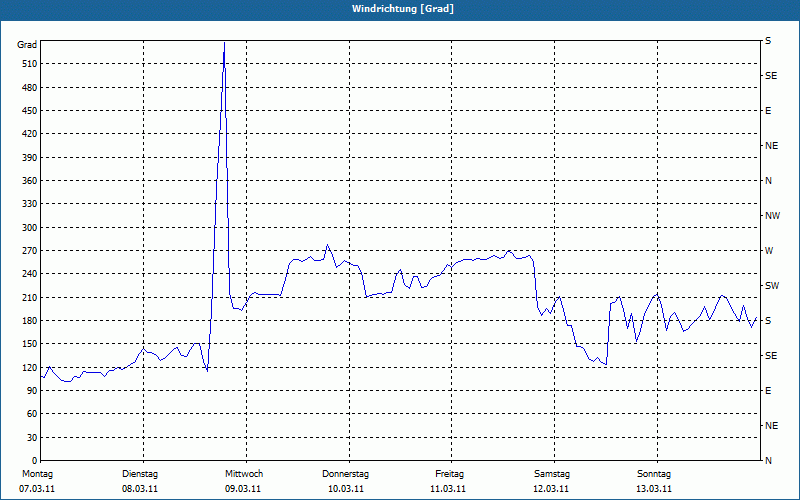Viewport: 800px width, 500px height.
Task: Select the 480 value on the degree axis
Action: pos(30,88)
